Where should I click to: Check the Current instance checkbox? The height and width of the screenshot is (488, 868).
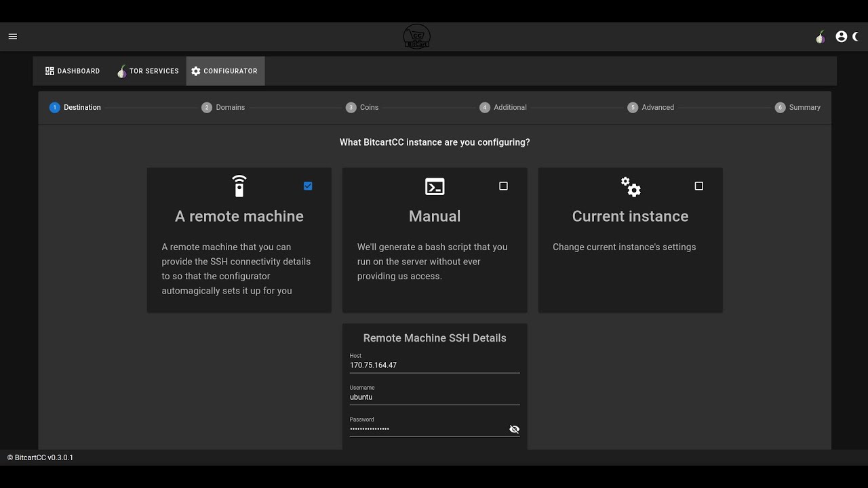[699, 186]
